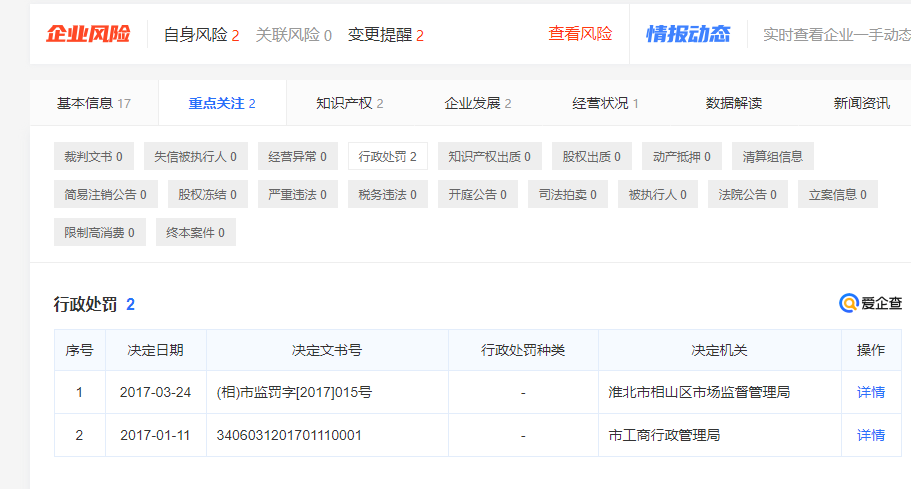This screenshot has height=489, width=911.
Task: Select the 股权出质 0 filter
Action: (591, 156)
